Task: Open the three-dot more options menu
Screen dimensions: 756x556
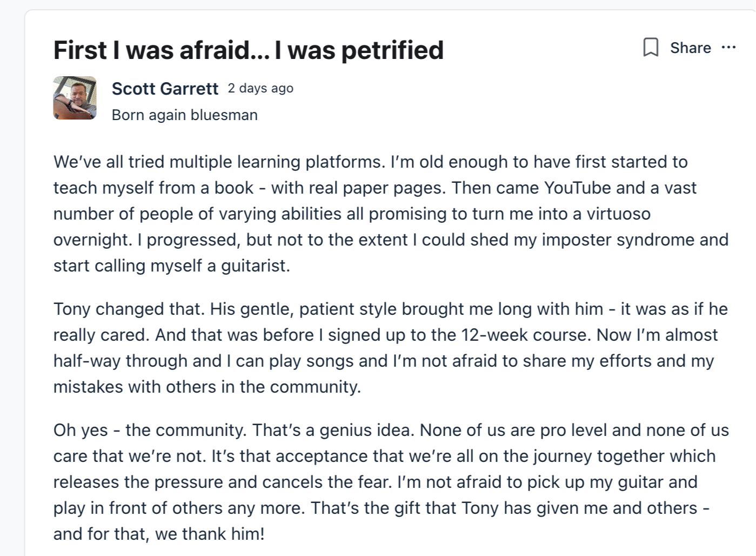Action: coord(728,48)
